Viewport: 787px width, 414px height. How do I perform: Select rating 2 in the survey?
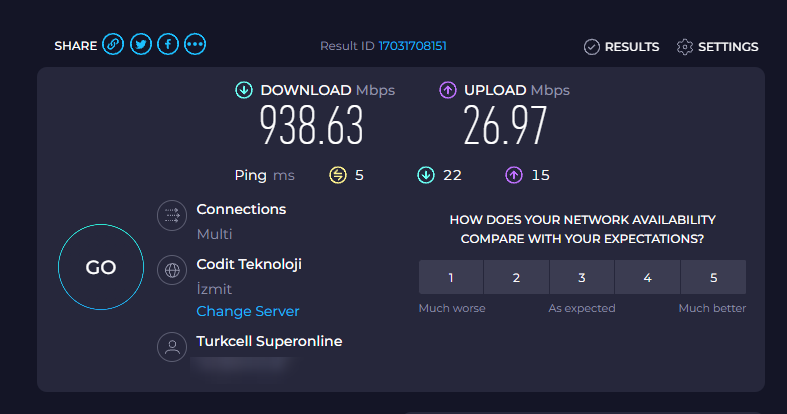tap(516, 277)
